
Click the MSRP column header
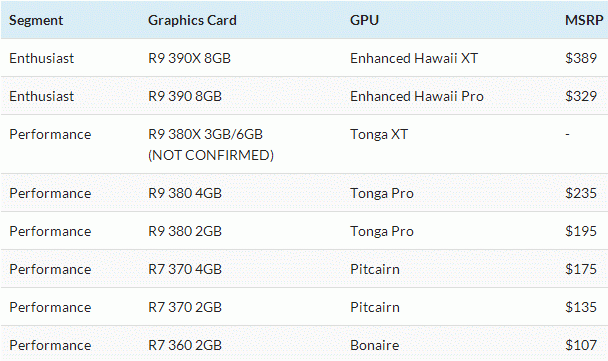(x=584, y=20)
